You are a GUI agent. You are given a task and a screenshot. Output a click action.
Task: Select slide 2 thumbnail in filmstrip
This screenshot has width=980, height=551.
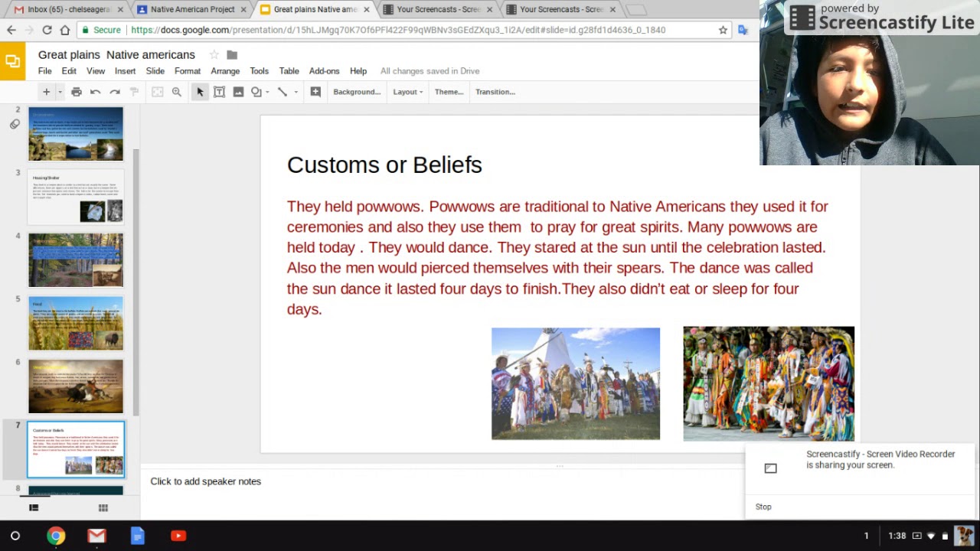[x=76, y=134]
